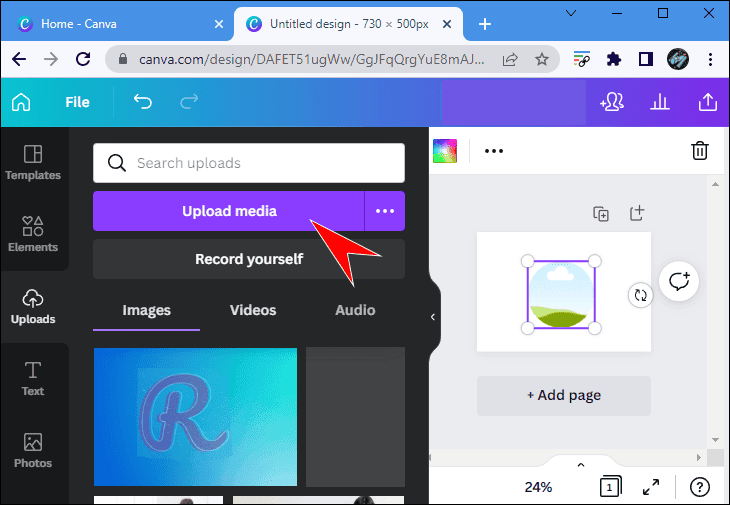
Task: Open the Templates sidebar panel
Action: [33, 163]
